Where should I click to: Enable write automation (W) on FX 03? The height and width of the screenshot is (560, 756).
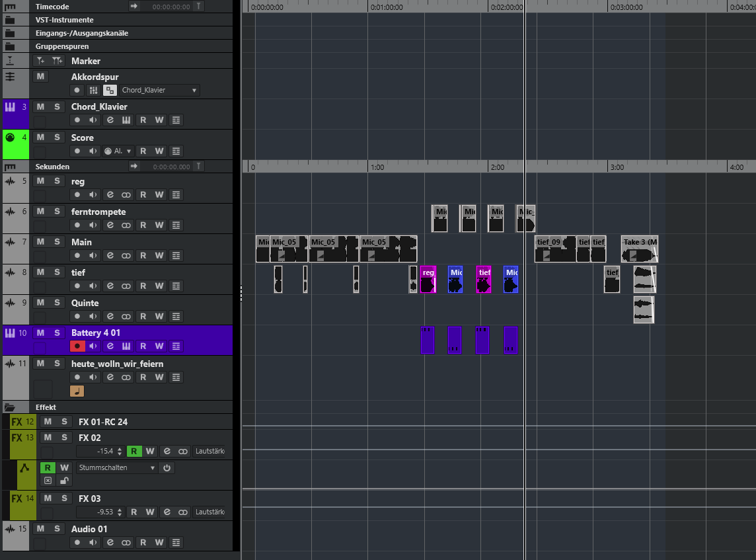150,512
